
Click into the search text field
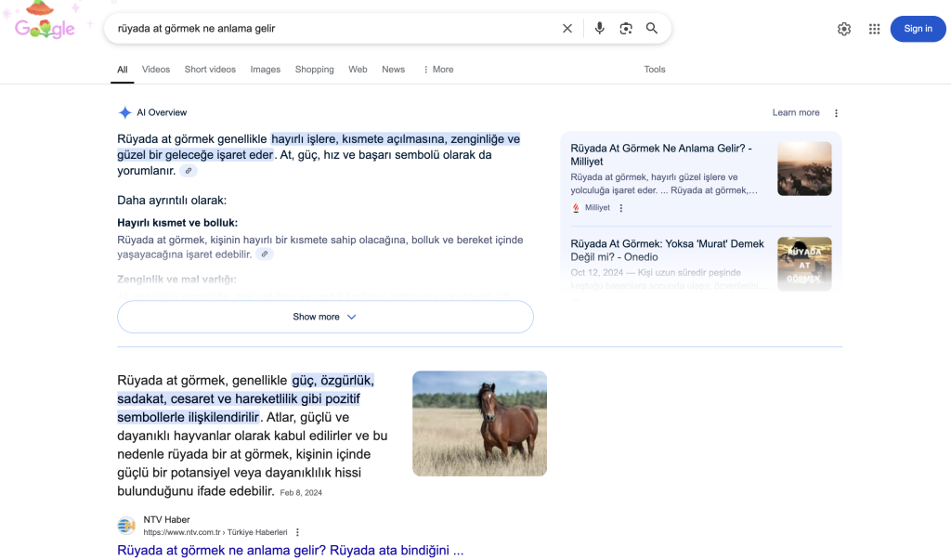tap(325, 29)
